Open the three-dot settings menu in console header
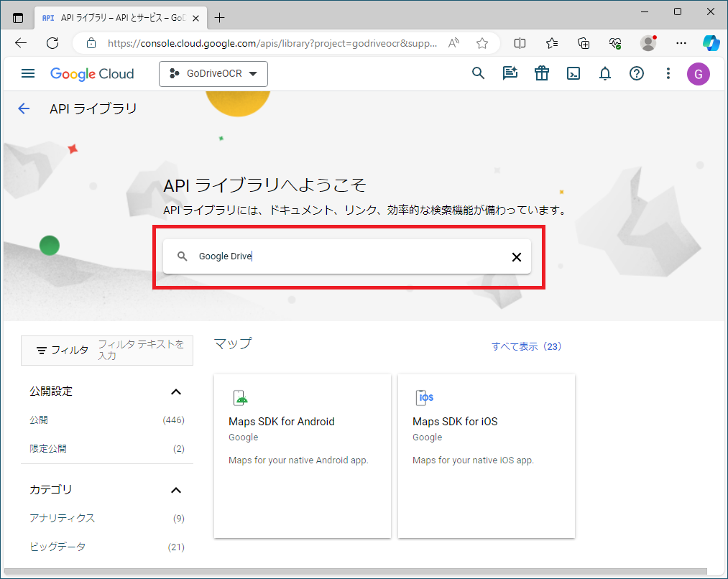 click(x=668, y=73)
